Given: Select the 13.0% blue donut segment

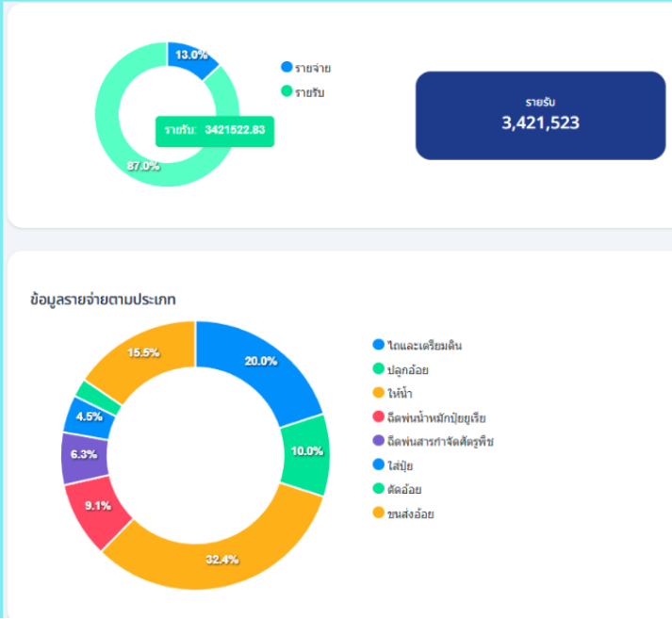Looking at the screenshot, I should coord(191,57).
